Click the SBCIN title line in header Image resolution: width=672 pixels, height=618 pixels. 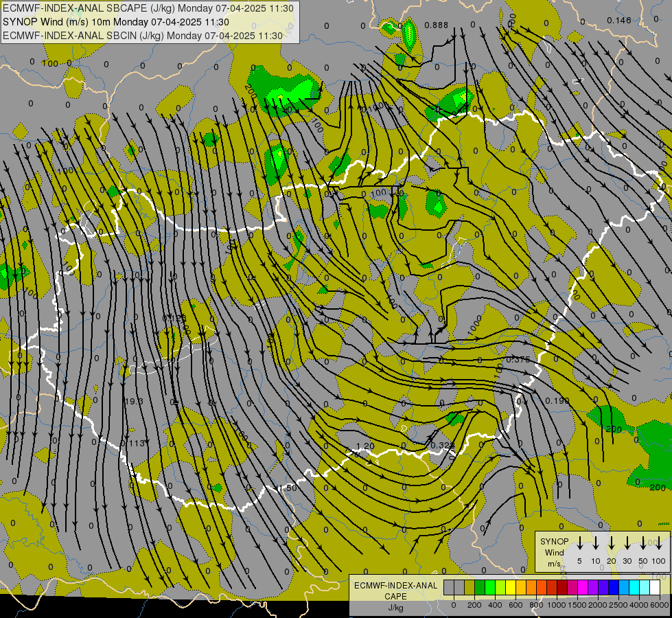143,36
